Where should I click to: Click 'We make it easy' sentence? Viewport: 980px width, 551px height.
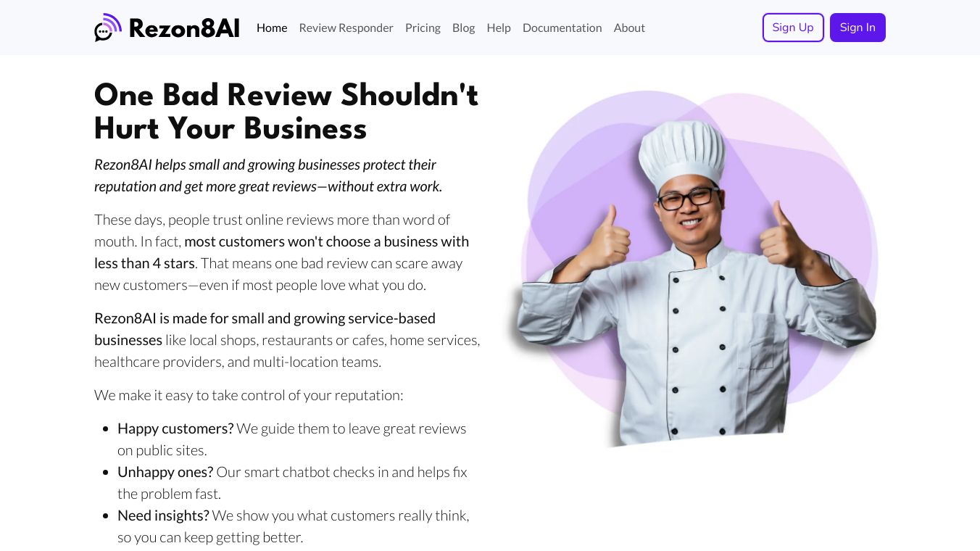tap(249, 395)
